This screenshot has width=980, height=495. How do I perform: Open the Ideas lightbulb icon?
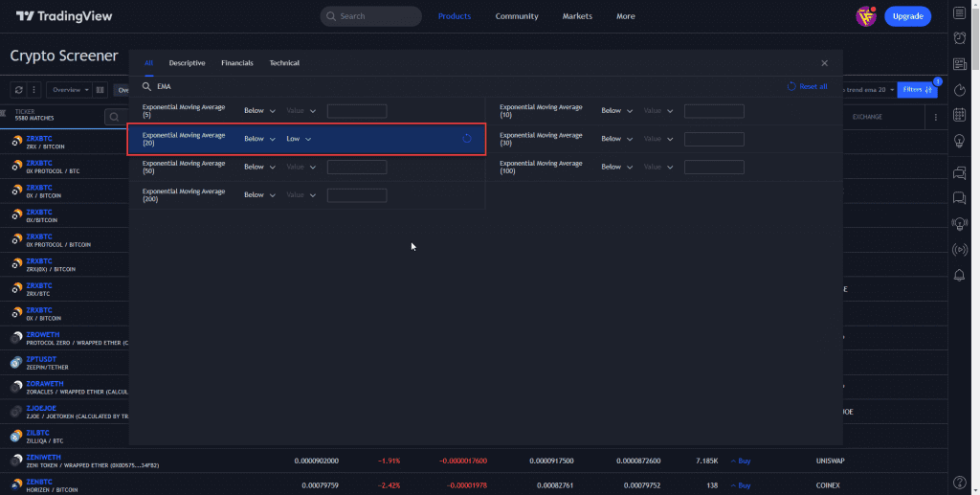click(x=959, y=141)
